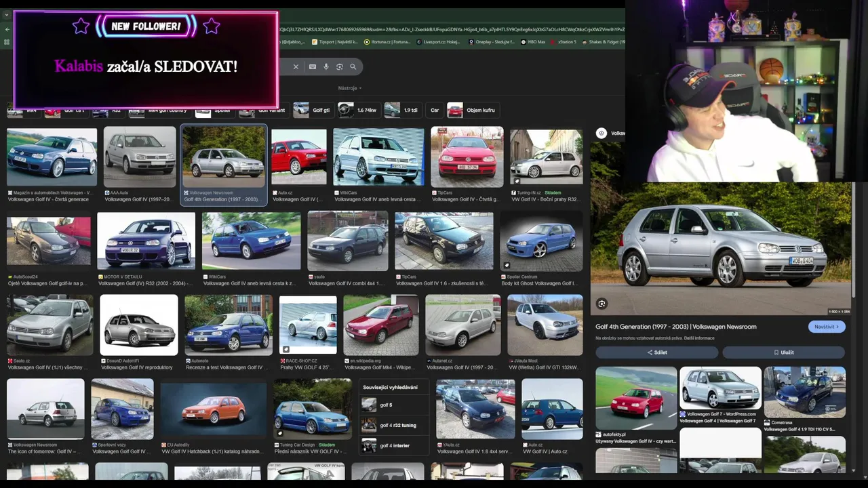Open related search golf 4 interier
This screenshot has width=868, height=488.
[x=393, y=446]
